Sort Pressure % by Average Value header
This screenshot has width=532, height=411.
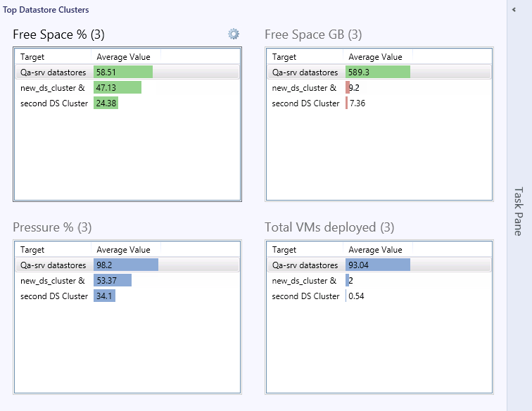[x=126, y=249]
